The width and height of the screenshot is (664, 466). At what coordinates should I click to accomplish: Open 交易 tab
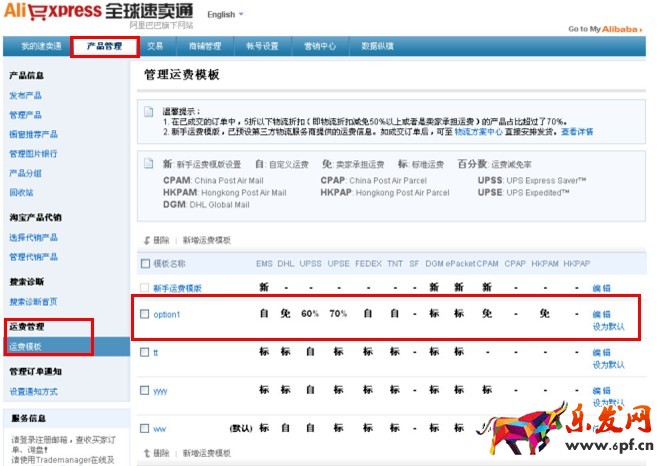click(x=155, y=46)
